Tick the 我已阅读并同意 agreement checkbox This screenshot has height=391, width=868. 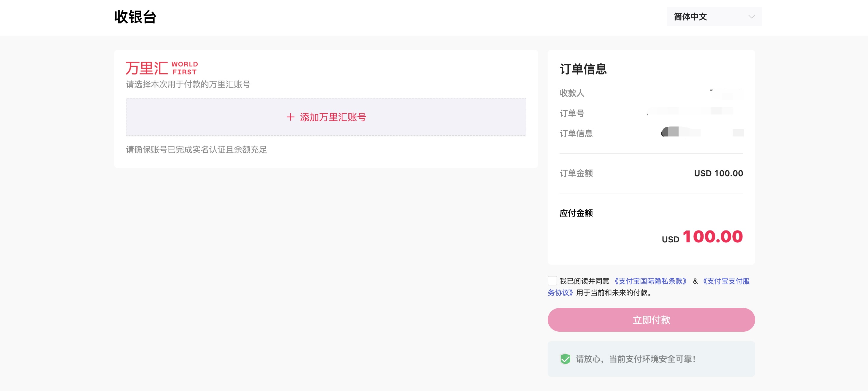pyautogui.click(x=552, y=281)
